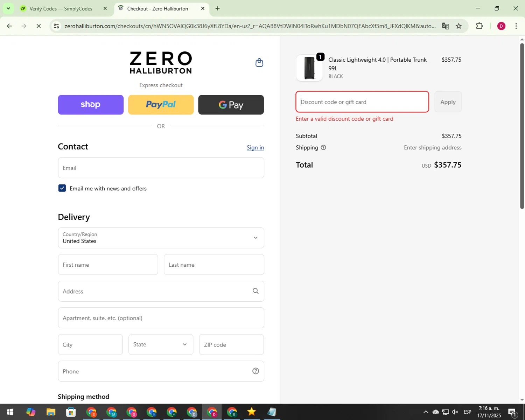Screen dimensions: 525x420
Task: Click the Sign in link
Action: pos(255,147)
